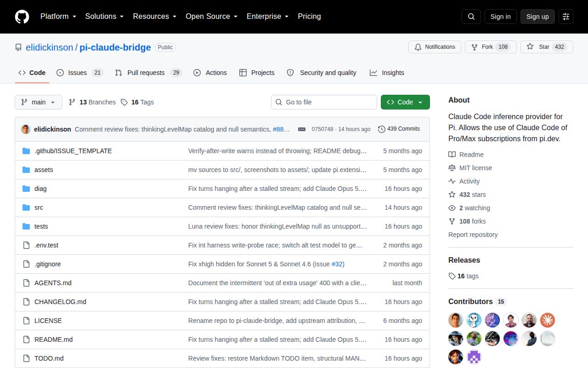Click the Star icon
The image size is (588, 368).
[530, 47]
